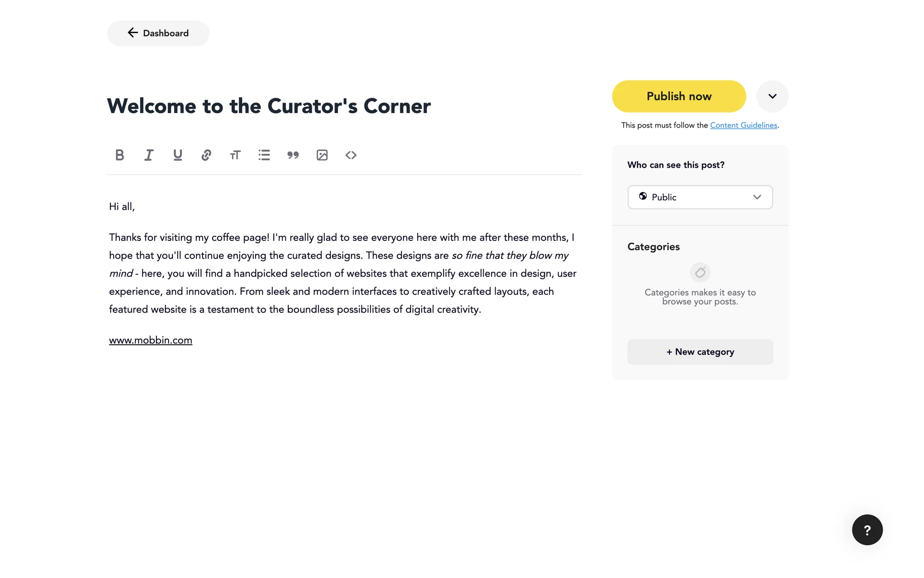The width and height of the screenshot is (924, 578).
Task: Click the www.mobbin.com link in the post
Action: (x=151, y=340)
